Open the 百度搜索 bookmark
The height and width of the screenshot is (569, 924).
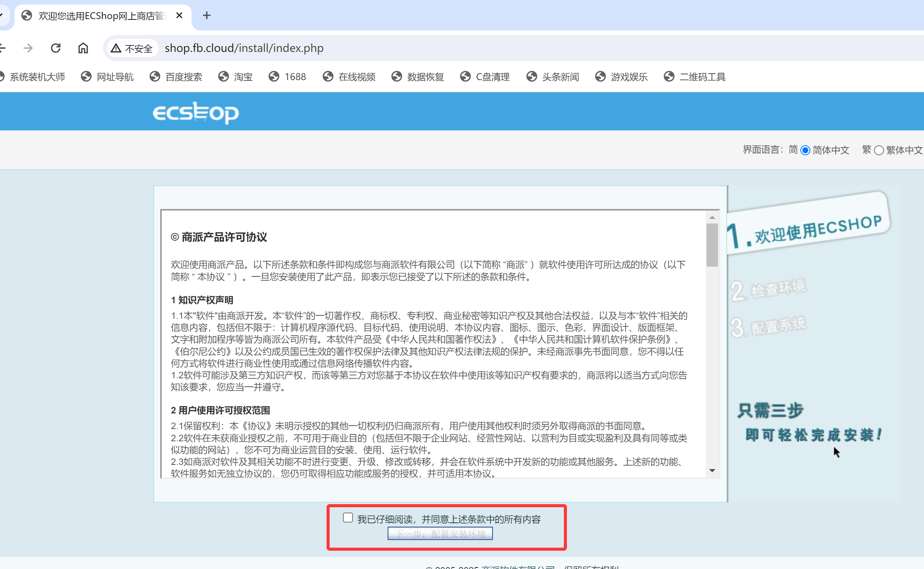tap(176, 77)
